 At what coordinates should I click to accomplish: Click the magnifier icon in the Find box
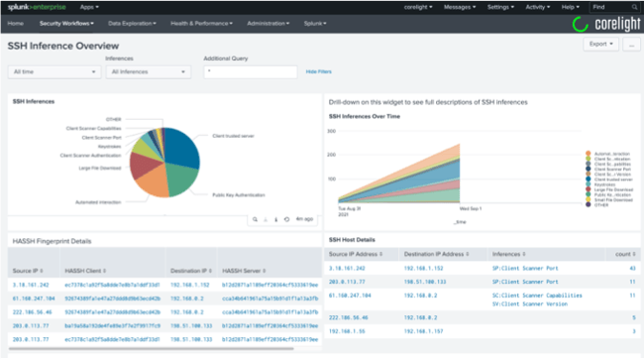click(x=634, y=7)
